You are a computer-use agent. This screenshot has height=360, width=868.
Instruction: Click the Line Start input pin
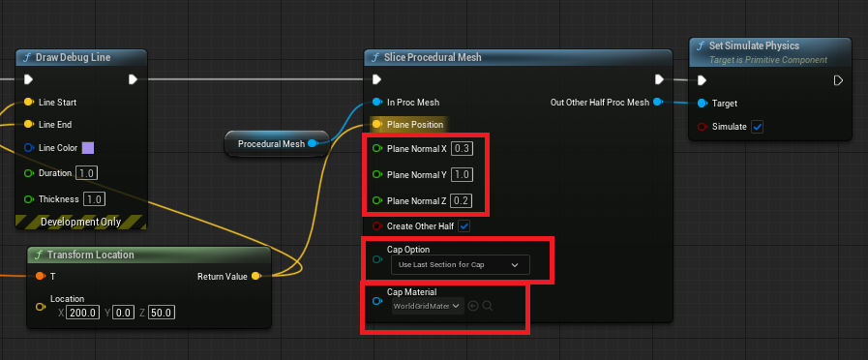point(28,103)
